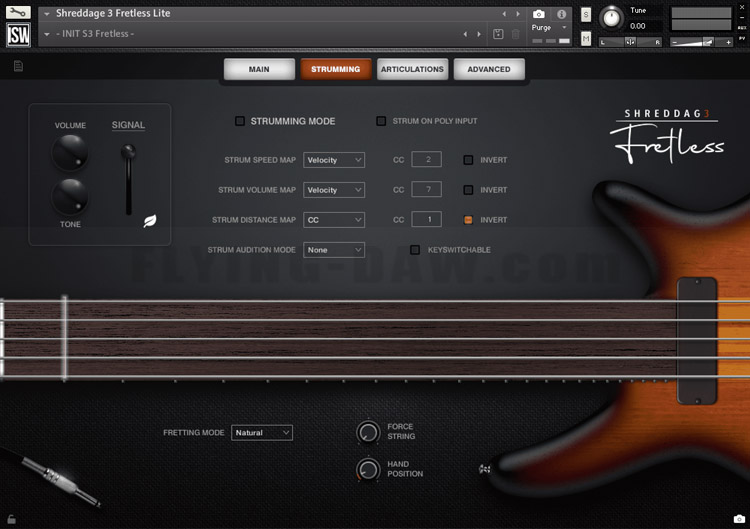Click the Force String knob
The width and height of the screenshot is (750, 529).
(368, 432)
